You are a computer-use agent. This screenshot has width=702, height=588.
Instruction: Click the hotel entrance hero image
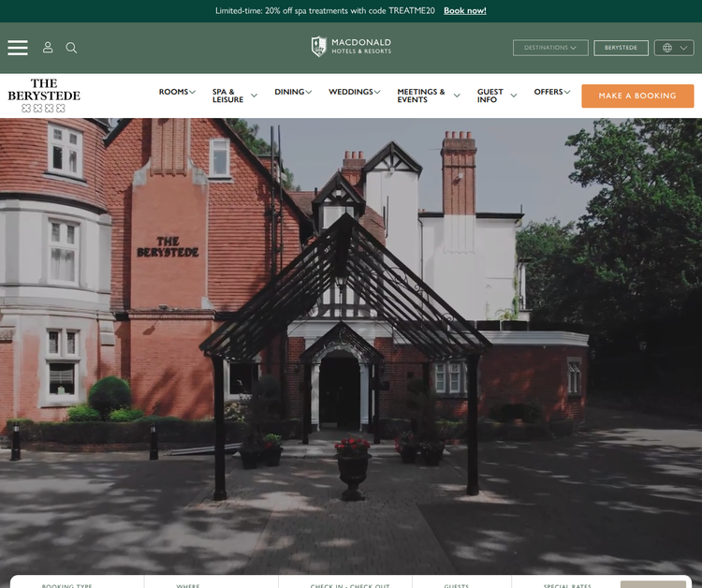tap(351, 345)
